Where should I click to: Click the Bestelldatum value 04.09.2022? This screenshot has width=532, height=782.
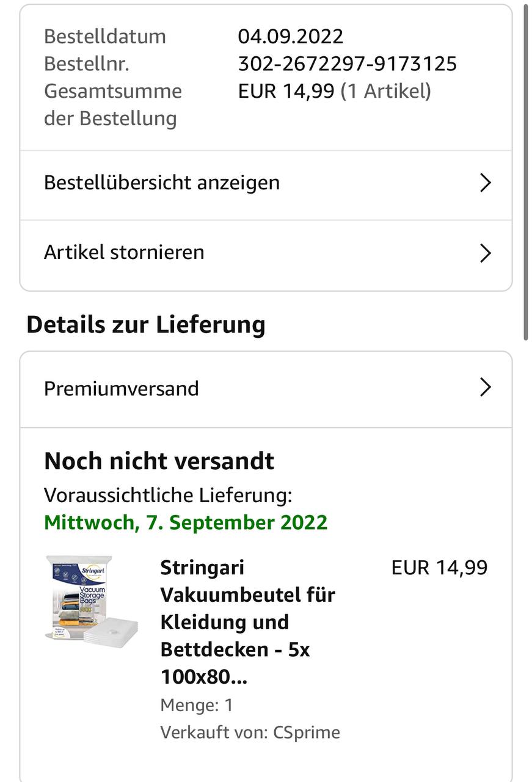(x=290, y=36)
